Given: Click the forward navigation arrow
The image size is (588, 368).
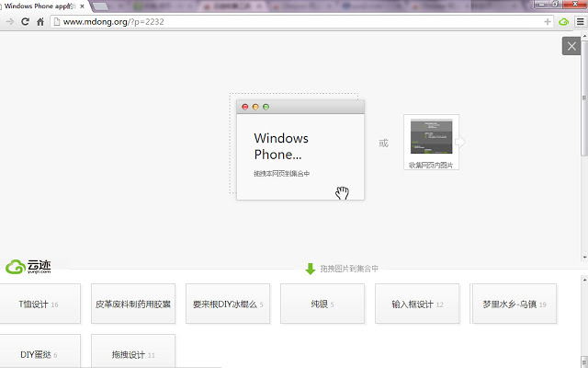Looking at the screenshot, I should click(x=10, y=22).
